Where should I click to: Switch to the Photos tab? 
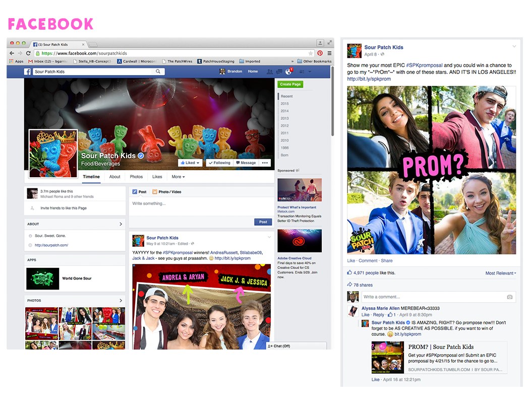coord(136,177)
